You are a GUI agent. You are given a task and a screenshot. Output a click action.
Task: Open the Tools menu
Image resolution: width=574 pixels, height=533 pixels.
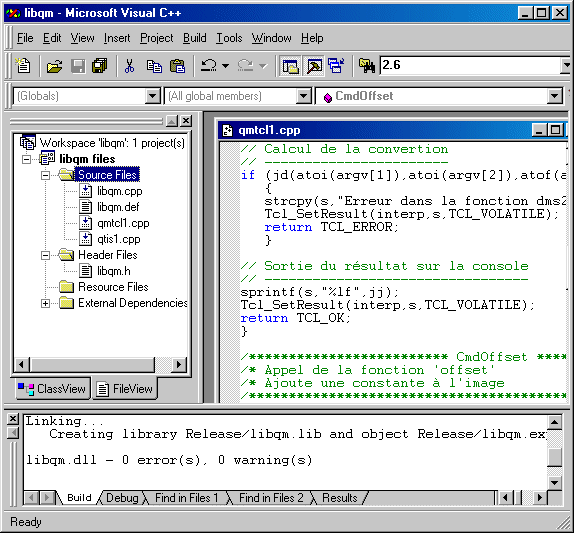coord(229,38)
